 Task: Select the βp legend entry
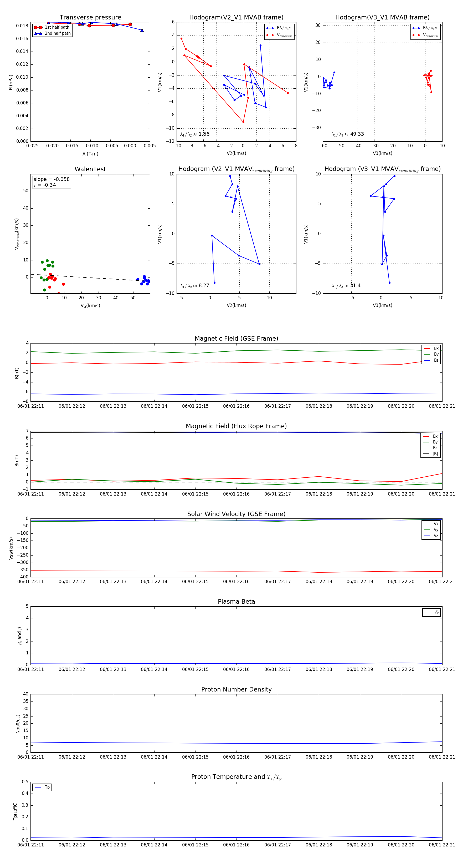tap(431, 612)
